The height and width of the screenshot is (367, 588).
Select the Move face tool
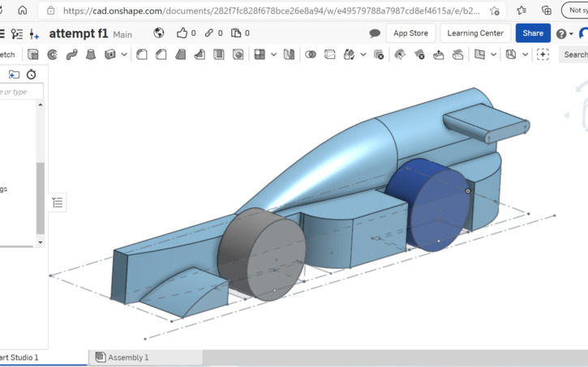pyautogui.click(x=439, y=54)
